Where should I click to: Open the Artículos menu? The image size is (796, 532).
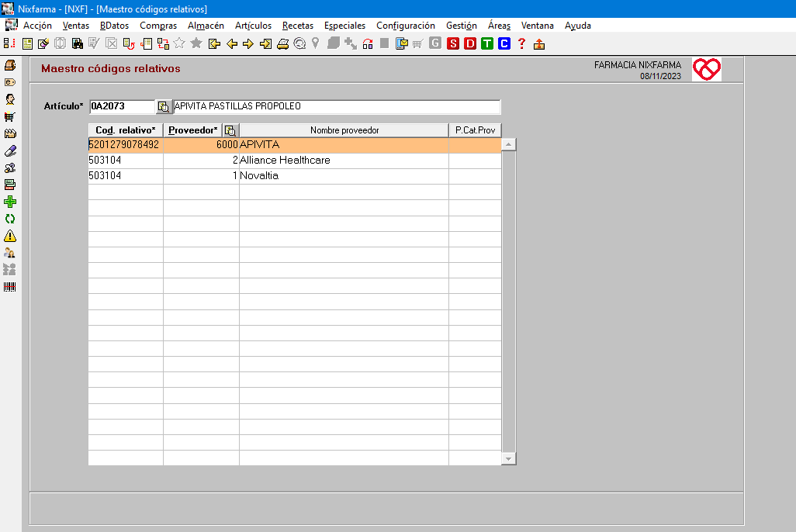253,26
